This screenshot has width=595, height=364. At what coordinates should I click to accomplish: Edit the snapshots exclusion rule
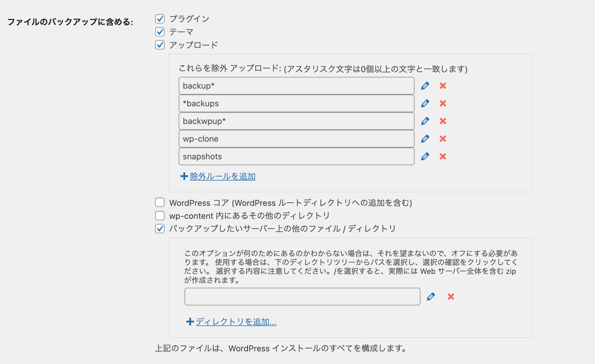pyautogui.click(x=425, y=156)
